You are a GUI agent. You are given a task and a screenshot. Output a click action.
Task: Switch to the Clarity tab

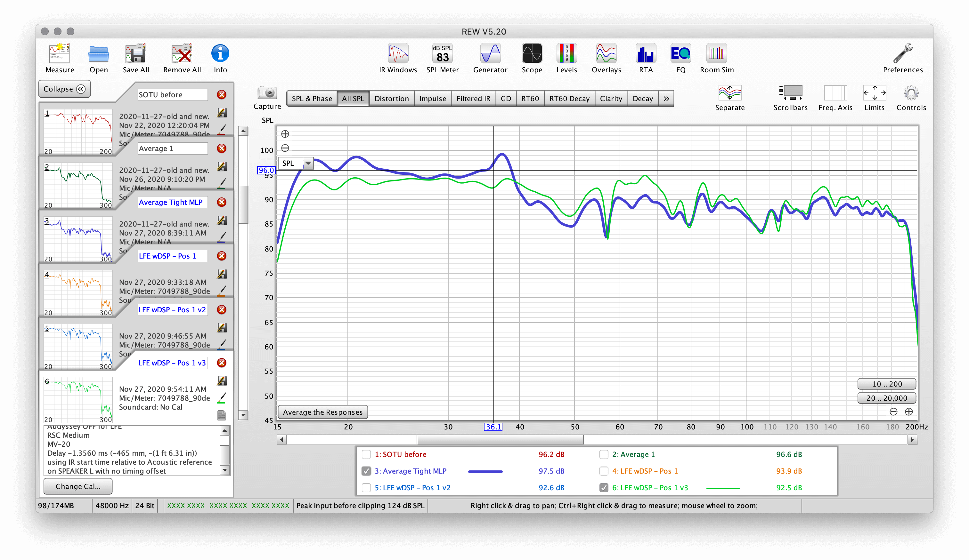pos(611,99)
